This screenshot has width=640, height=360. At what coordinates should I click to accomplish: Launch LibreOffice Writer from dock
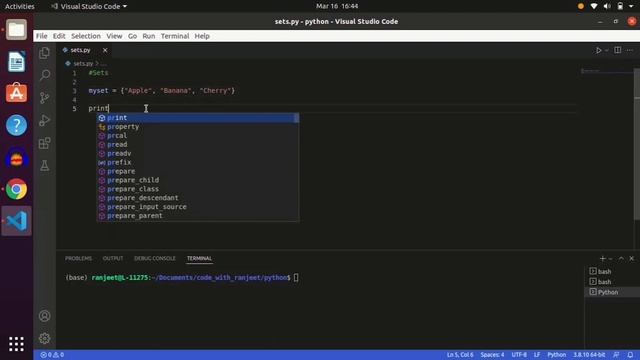point(16,62)
